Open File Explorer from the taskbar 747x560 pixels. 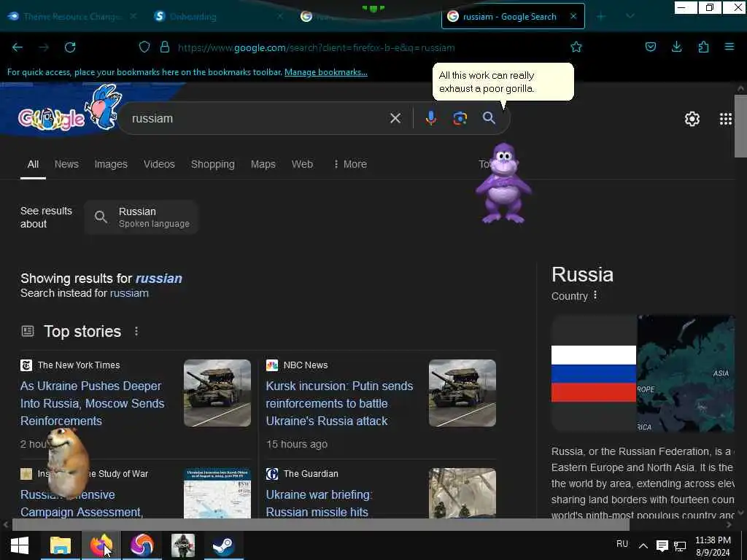(61, 545)
